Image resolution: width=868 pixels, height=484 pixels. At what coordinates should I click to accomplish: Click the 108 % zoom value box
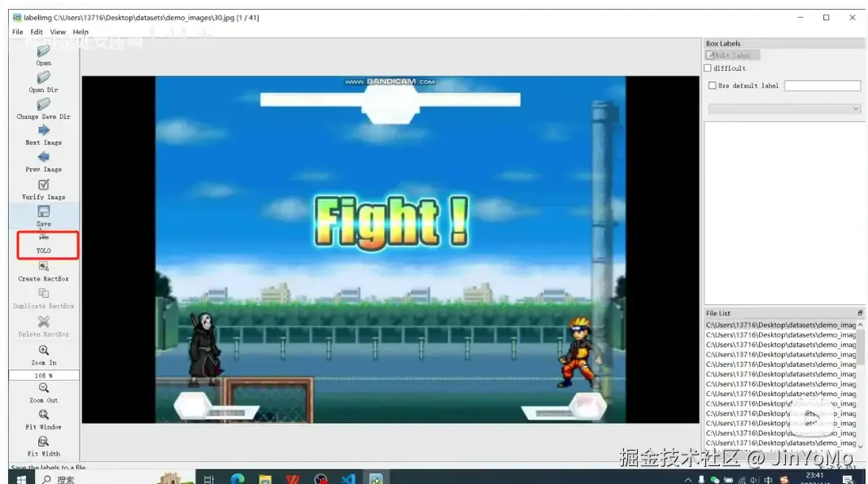(x=44, y=376)
